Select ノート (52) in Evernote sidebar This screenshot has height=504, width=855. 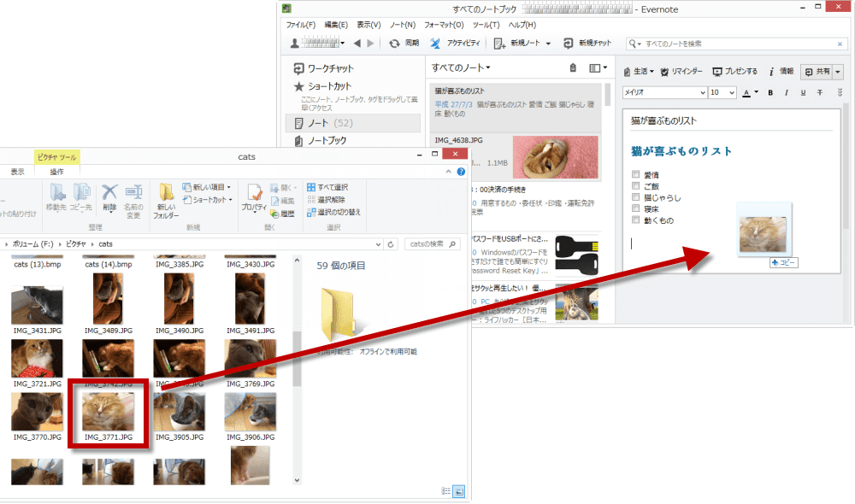353,123
